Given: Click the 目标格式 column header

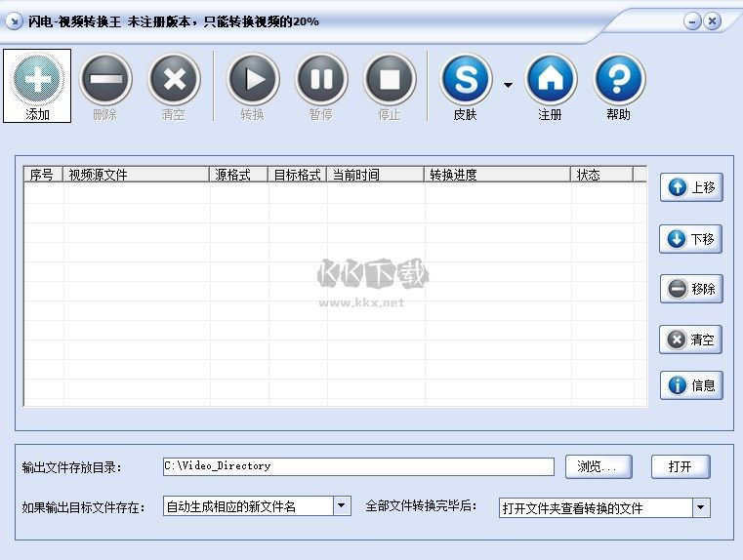Looking at the screenshot, I should click(298, 175).
